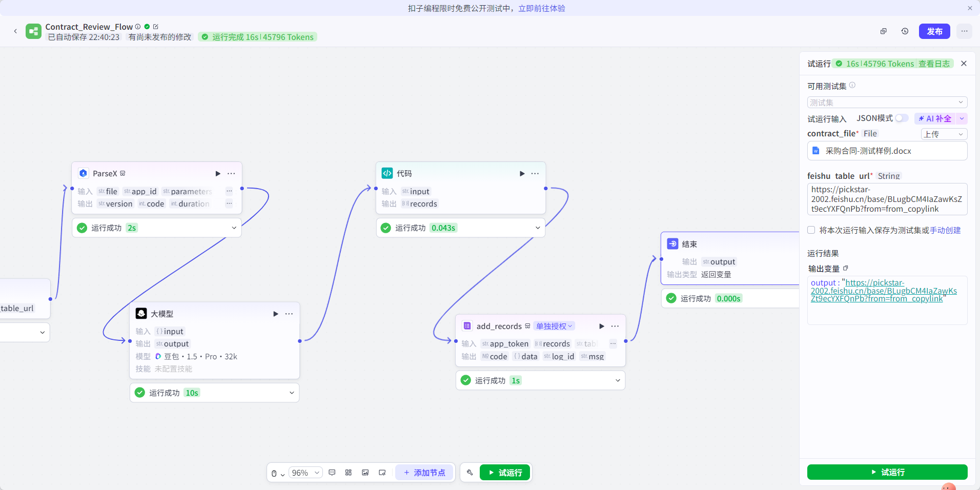
Task: Open the top-right ... menu
Action: 965,31
